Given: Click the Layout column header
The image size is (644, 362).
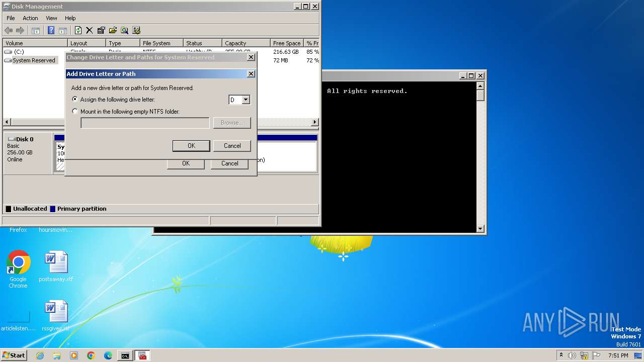Looking at the screenshot, I should 87,43.
